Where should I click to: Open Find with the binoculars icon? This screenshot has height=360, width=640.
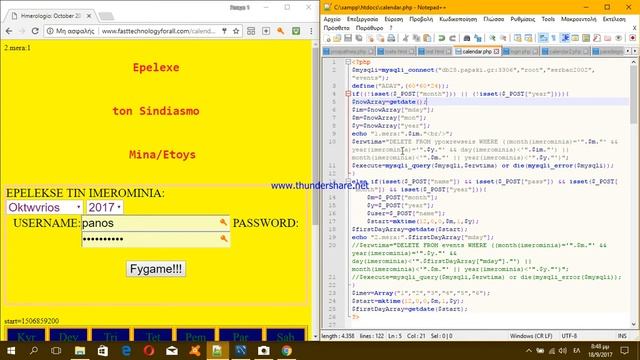tap(467, 38)
